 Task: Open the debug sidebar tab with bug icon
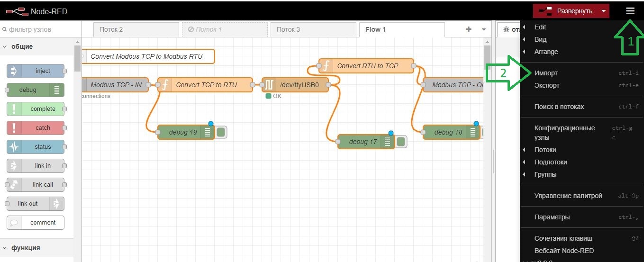(x=509, y=29)
